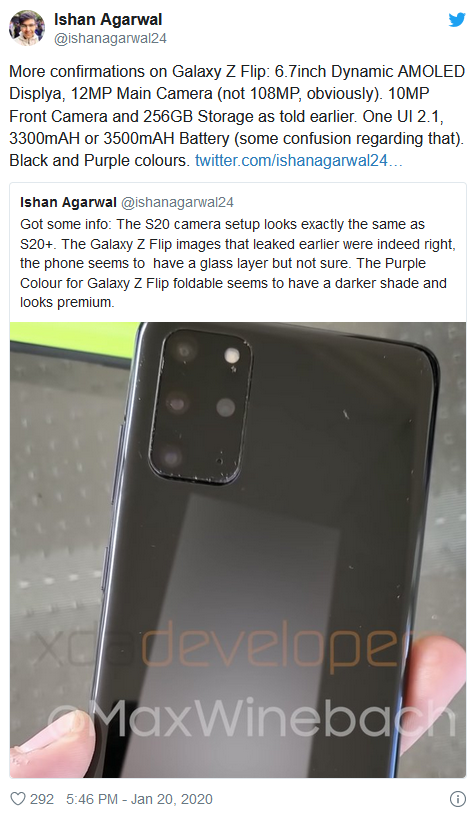Open Ishan Agarwal's profile avatar
474x819 pixels.
point(27,28)
